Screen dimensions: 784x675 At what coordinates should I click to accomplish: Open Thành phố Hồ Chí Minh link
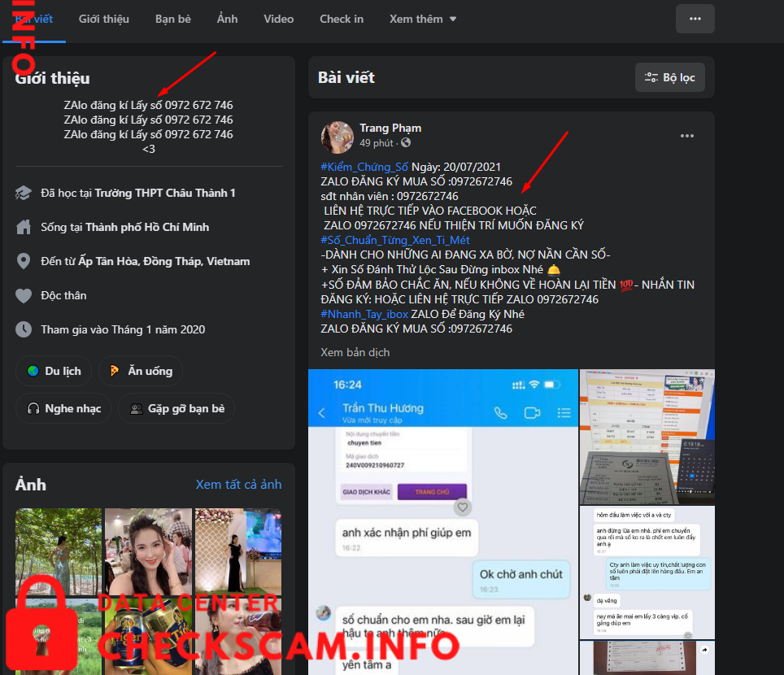pos(147,227)
